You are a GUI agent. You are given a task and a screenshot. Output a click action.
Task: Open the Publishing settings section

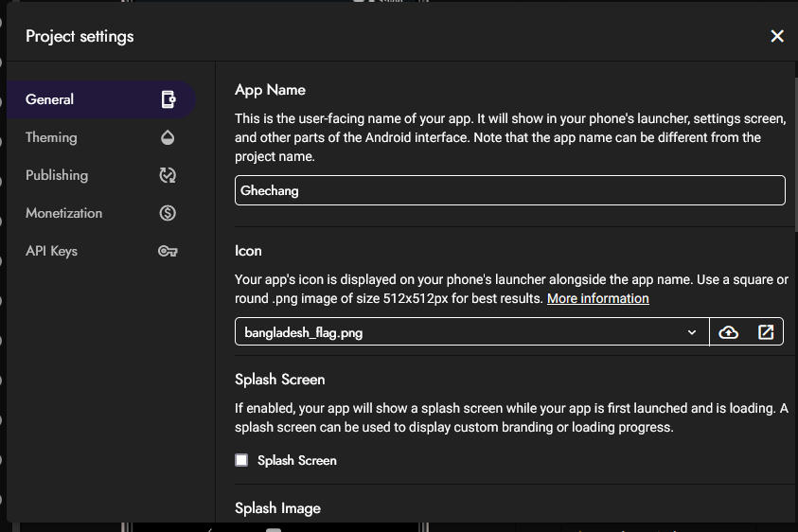[57, 175]
